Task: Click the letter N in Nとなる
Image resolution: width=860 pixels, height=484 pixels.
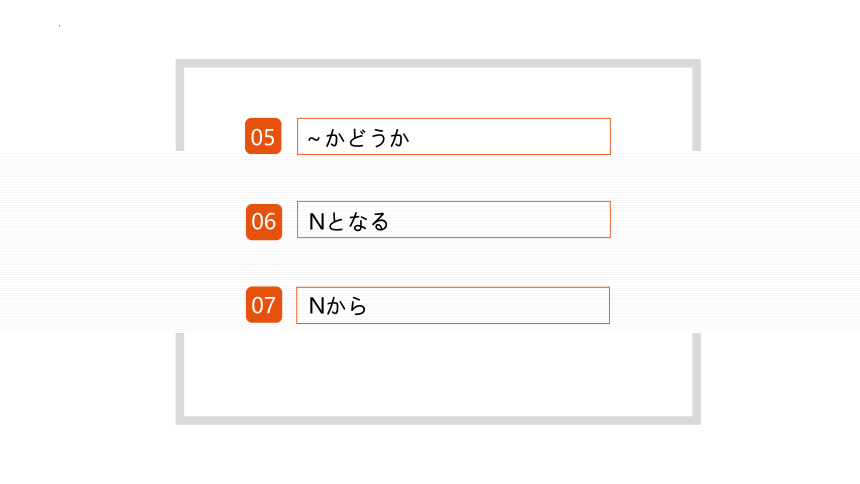Action: click(316, 222)
